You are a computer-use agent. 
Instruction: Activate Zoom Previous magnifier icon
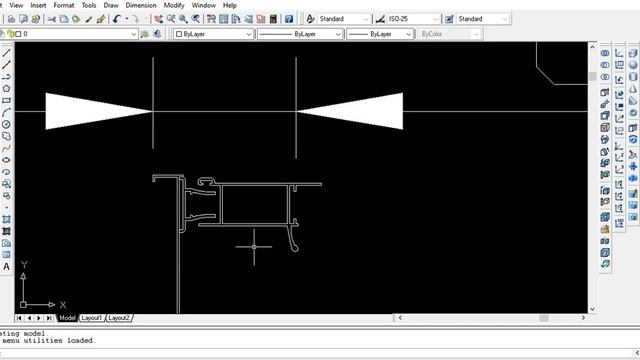point(196,19)
